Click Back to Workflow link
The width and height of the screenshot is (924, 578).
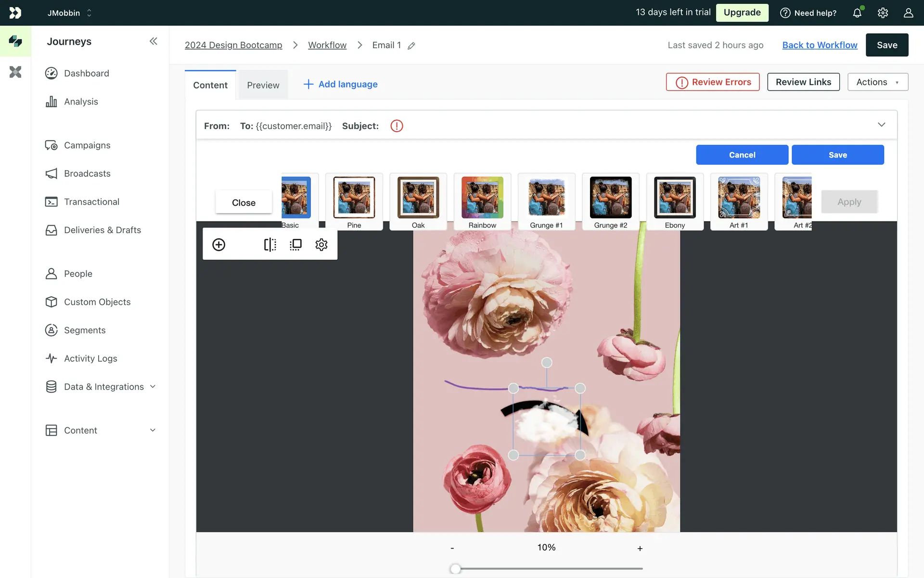[x=820, y=45]
